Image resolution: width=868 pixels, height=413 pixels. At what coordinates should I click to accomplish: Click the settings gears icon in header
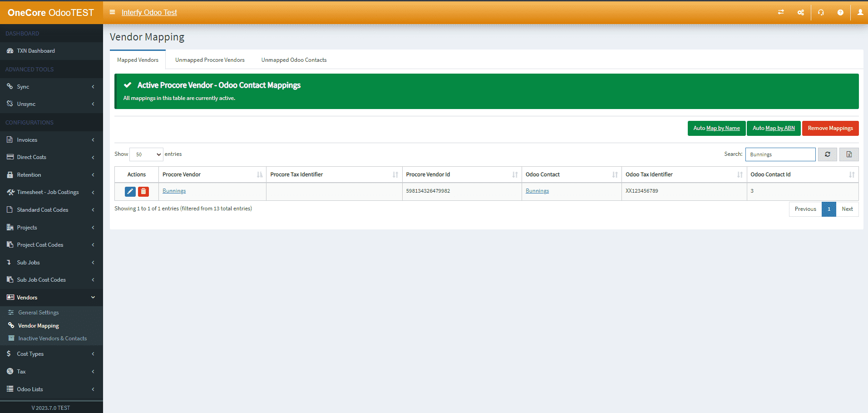(801, 12)
